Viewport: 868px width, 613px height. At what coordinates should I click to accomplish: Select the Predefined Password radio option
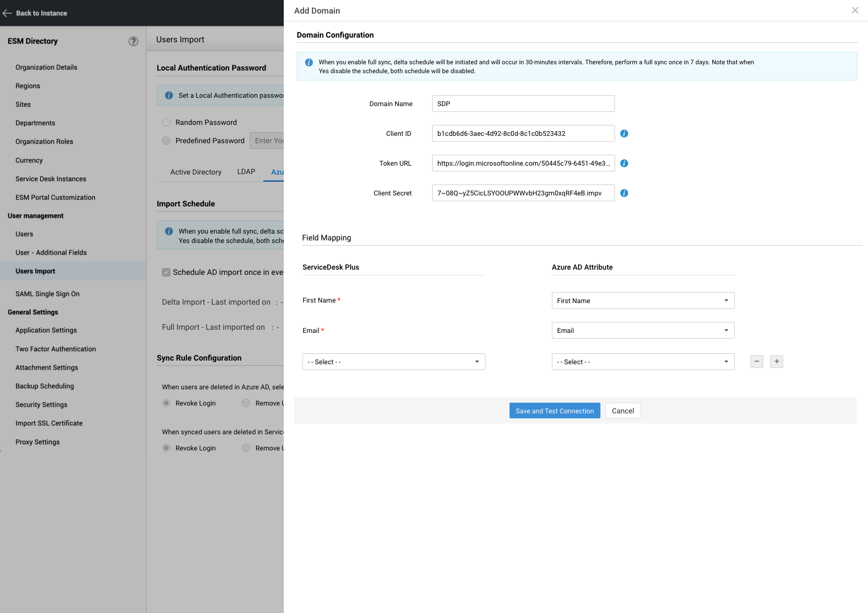(x=166, y=141)
